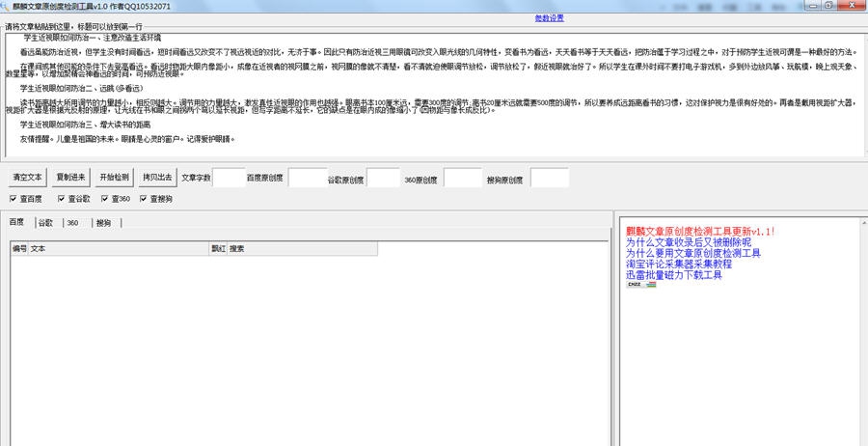
Task: Open link 为什么文章收录后又被删除呢
Action: (x=688, y=242)
